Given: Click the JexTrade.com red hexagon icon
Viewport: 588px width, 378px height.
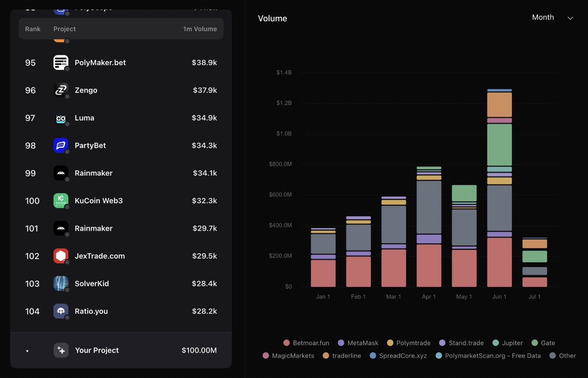Looking at the screenshot, I should [x=61, y=256].
